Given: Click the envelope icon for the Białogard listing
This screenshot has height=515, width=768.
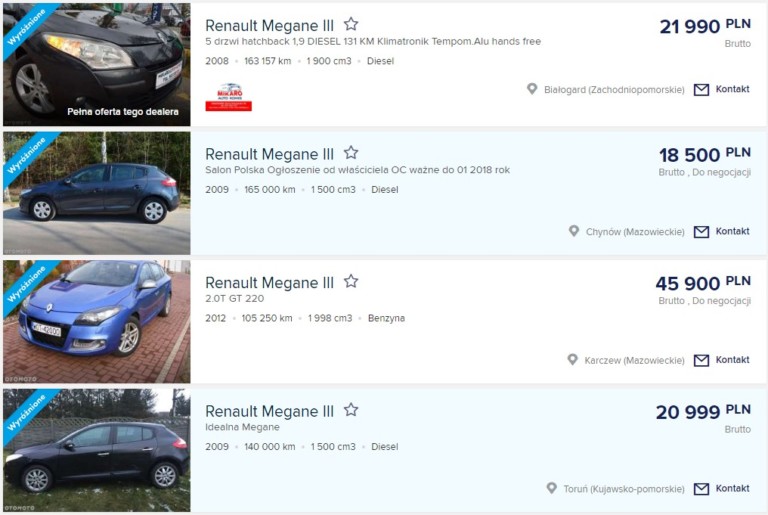Looking at the screenshot, I should [x=701, y=90].
